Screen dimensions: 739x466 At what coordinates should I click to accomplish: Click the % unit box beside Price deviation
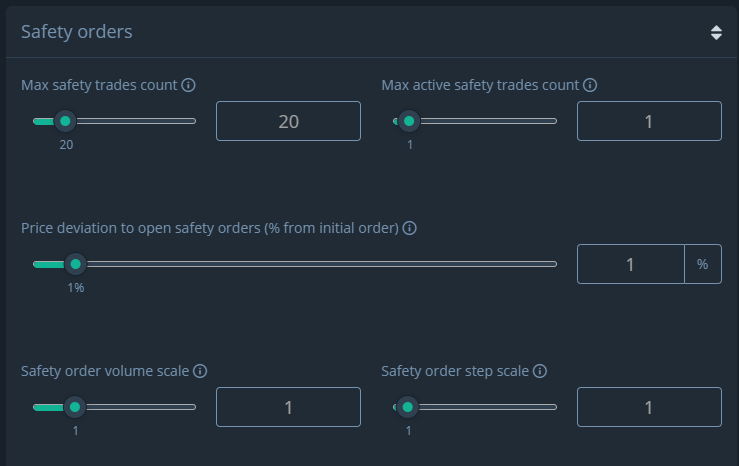pos(703,264)
